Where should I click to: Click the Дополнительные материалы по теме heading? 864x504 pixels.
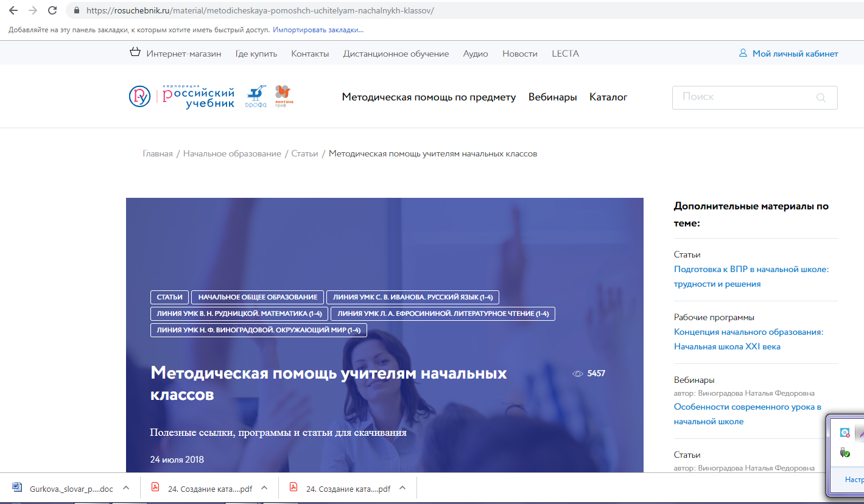coord(751,214)
